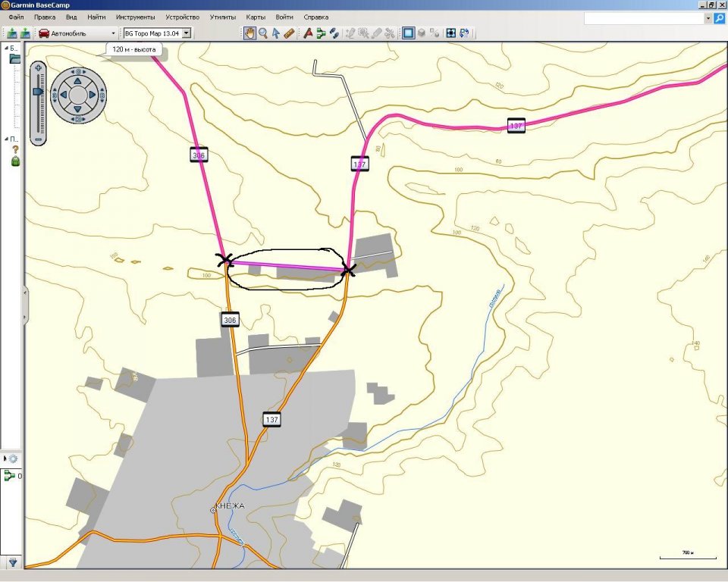The height and width of the screenshot is (582, 728).
Task: Open the Инструменты menu
Action: (136, 17)
